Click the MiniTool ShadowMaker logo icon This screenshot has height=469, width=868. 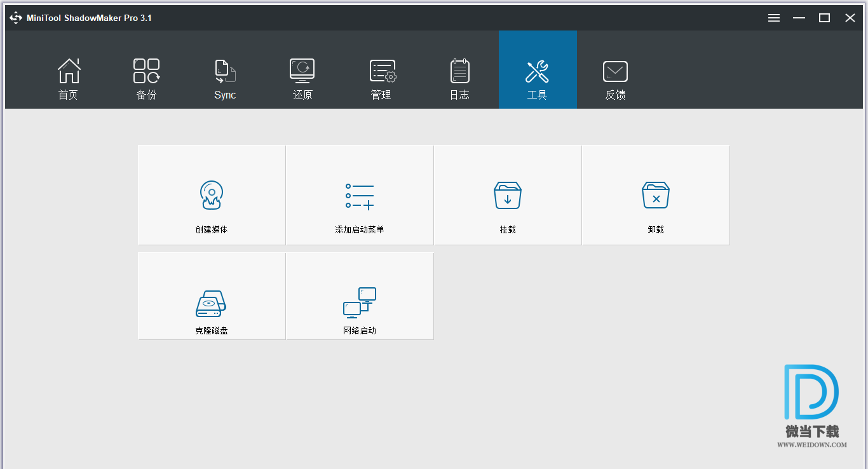[16, 18]
